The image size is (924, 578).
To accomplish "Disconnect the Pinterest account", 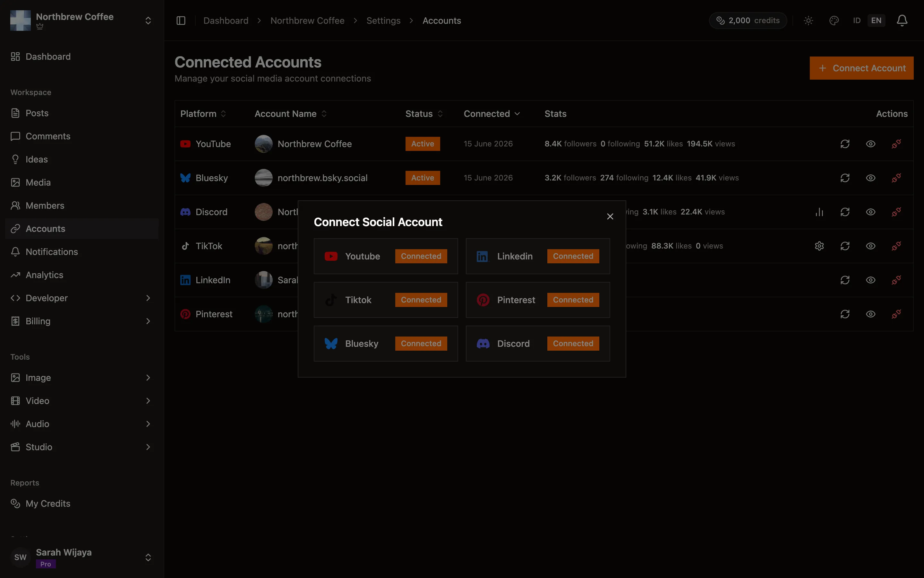I will (x=896, y=314).
